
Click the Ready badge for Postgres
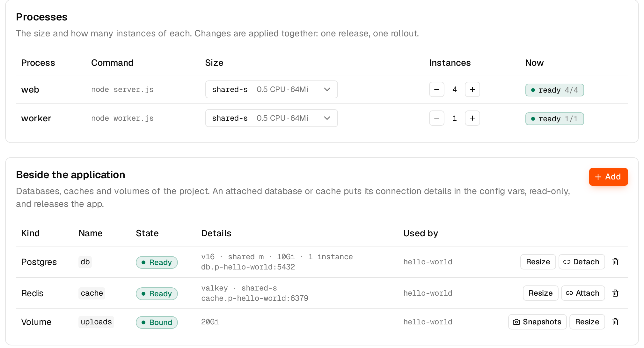[x=157, y=262]
